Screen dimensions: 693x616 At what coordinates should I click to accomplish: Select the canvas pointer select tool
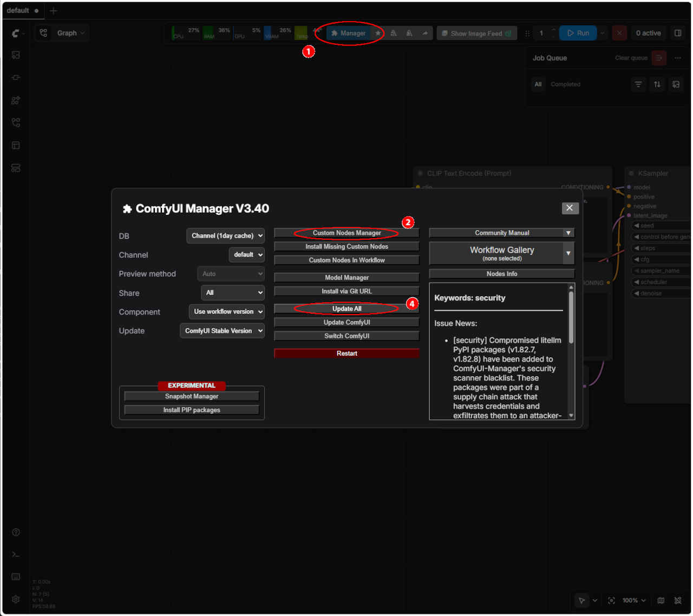tap(581, 600)
